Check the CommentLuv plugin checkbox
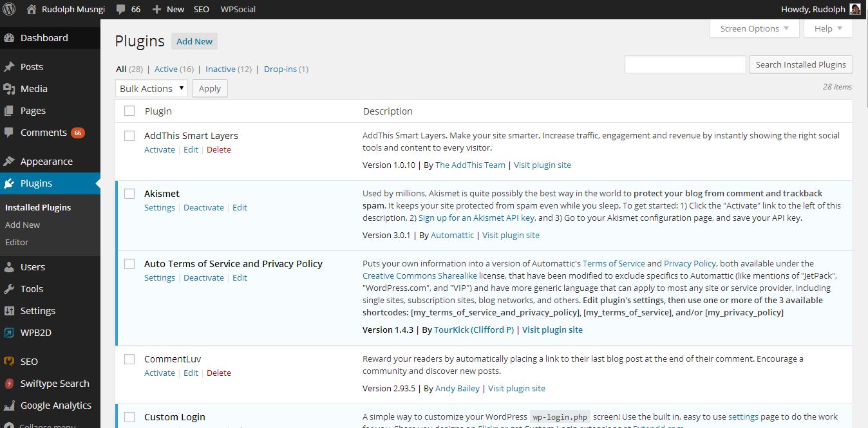The height and width of the screenshot is (428, 868). pyautogui.click(x=129, y=359)
